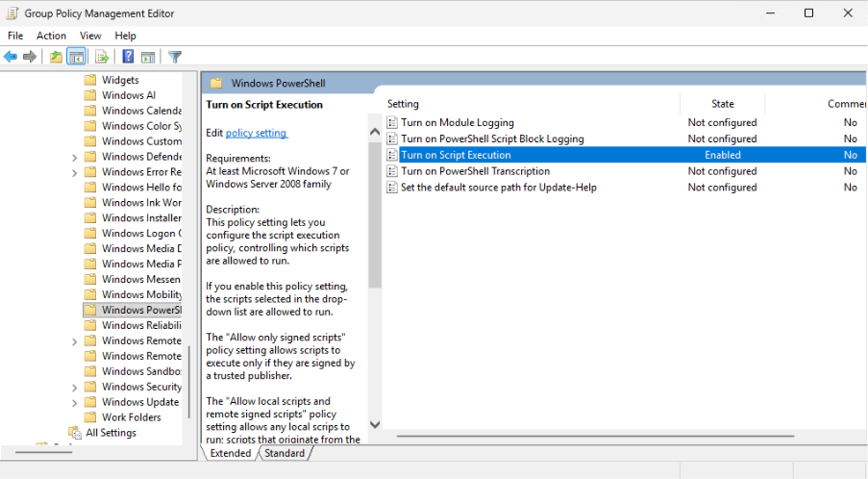Open Help via the question mark icon
Image resolution: width=868 pixels, height=479 pixels.
128,57
